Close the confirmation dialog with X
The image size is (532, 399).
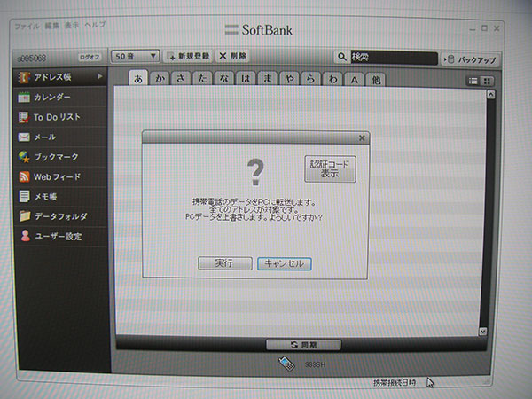[362, 137]
